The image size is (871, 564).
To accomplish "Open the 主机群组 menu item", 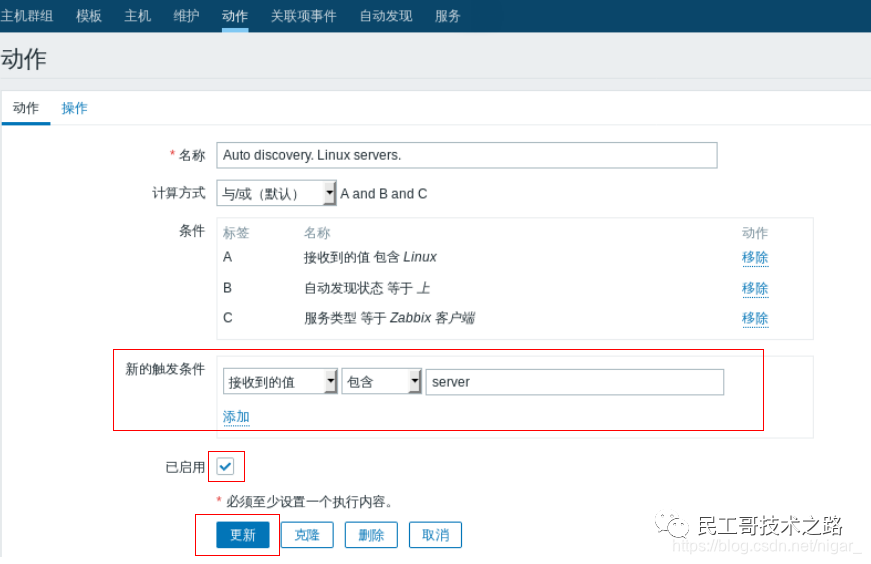I will [26, 16].
